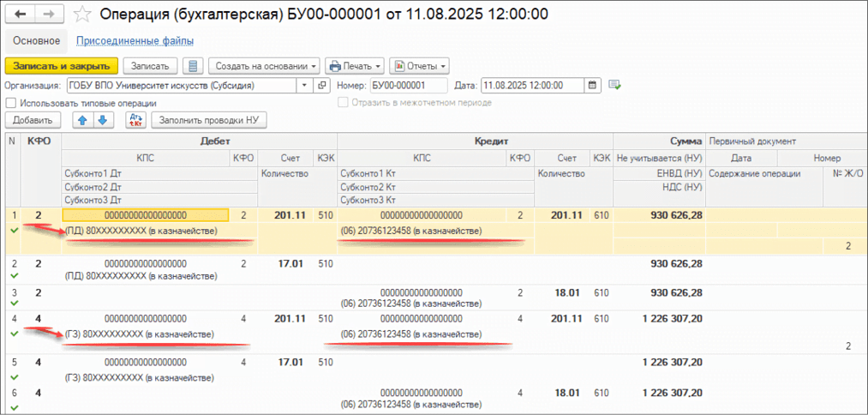Click into the Номер input field

(x=408, y=85)
